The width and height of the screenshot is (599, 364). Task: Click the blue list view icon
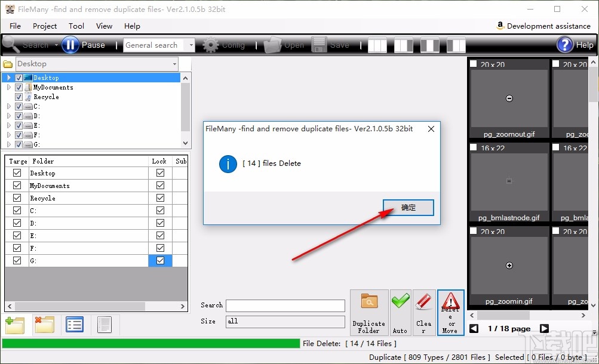pos(75,325)
